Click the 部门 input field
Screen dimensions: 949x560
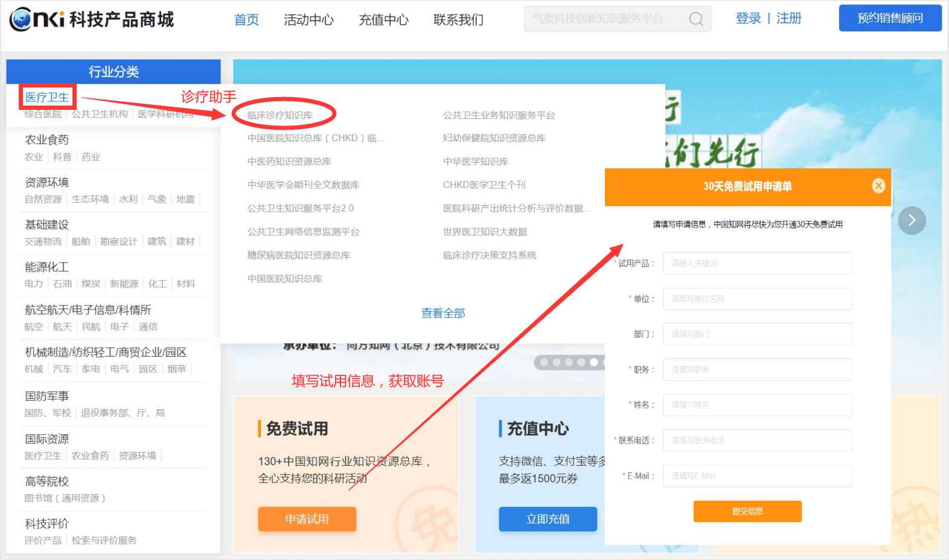pyautogui.click(x=758, y=334)
